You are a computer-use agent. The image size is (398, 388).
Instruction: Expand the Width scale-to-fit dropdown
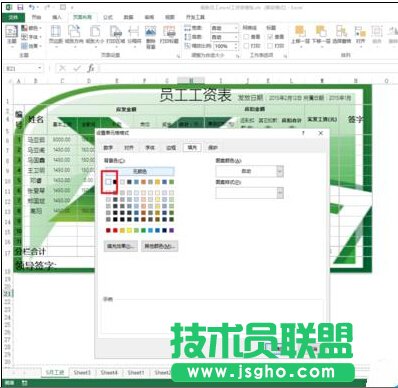click(236, 28)
